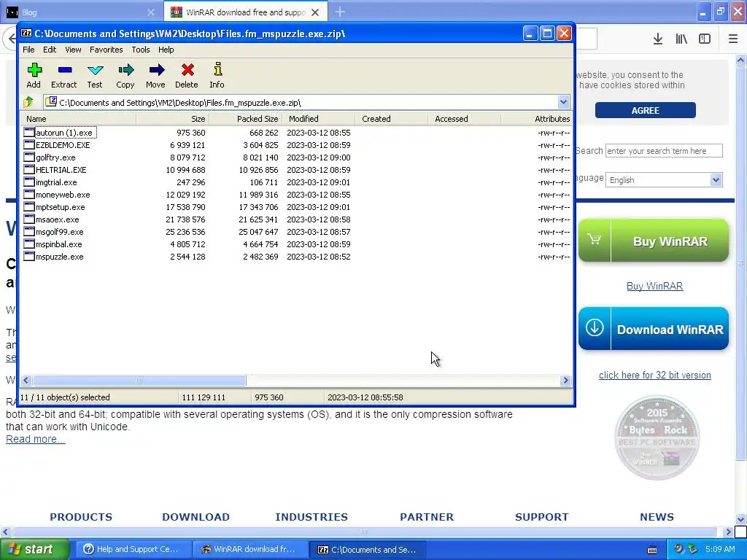Click the browser page scroll down arrow
This screenshot has width=747, height=560.
coord(740,519)
